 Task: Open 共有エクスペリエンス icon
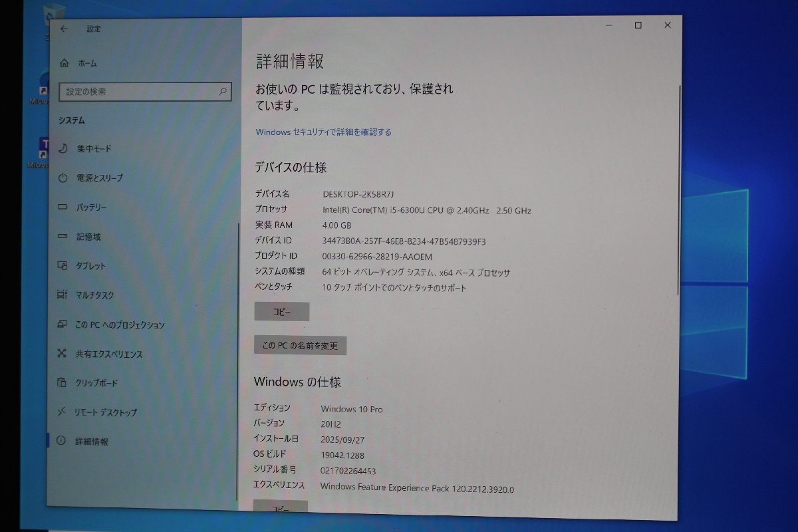pyautogui.click(x=62, y=354)
